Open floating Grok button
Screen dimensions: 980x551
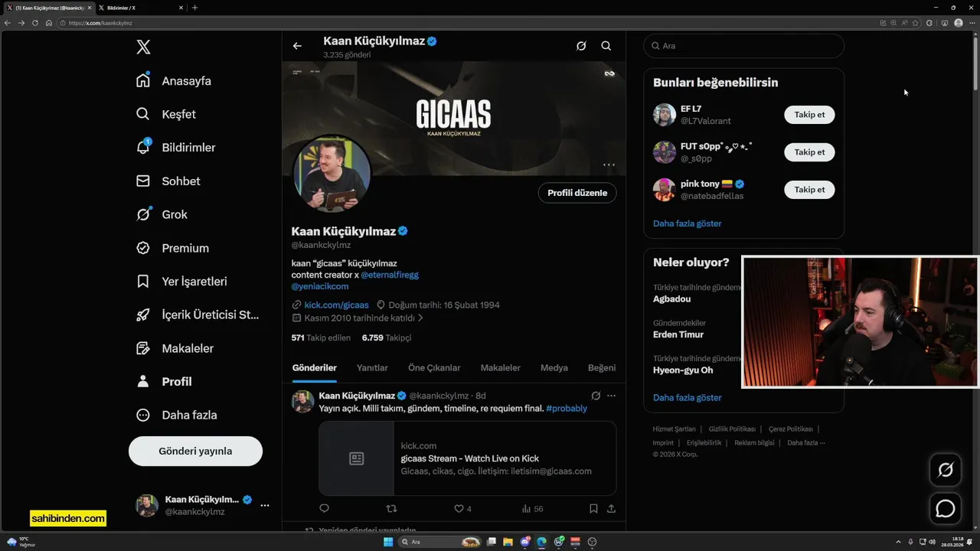[946, 470]
